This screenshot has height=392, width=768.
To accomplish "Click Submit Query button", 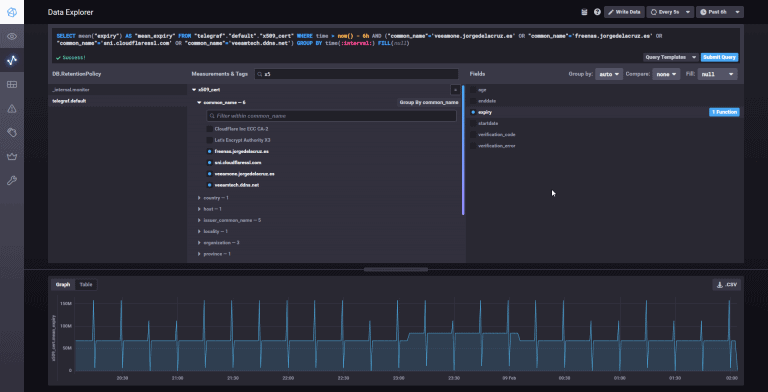I will click(720, 57).
